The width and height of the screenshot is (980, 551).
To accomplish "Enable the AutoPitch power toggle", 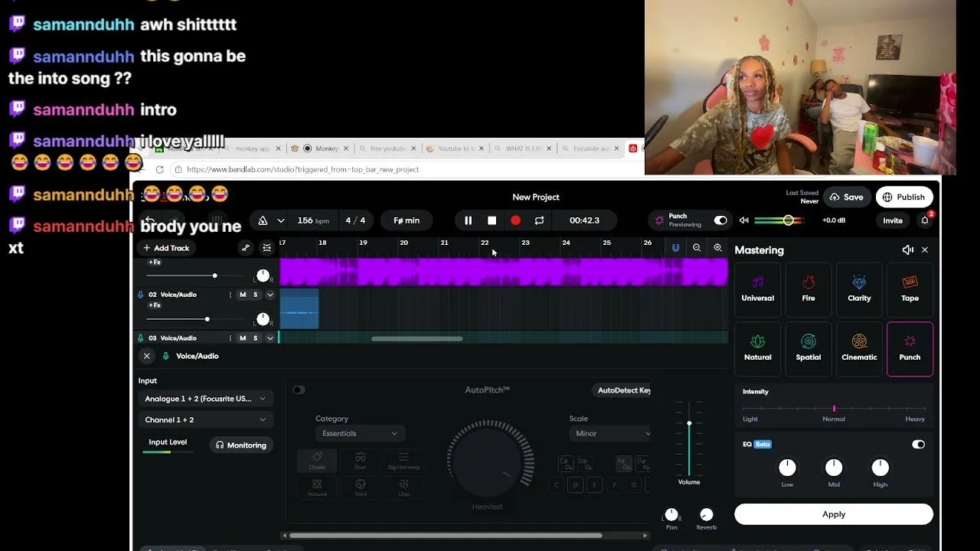I will 299,390.
